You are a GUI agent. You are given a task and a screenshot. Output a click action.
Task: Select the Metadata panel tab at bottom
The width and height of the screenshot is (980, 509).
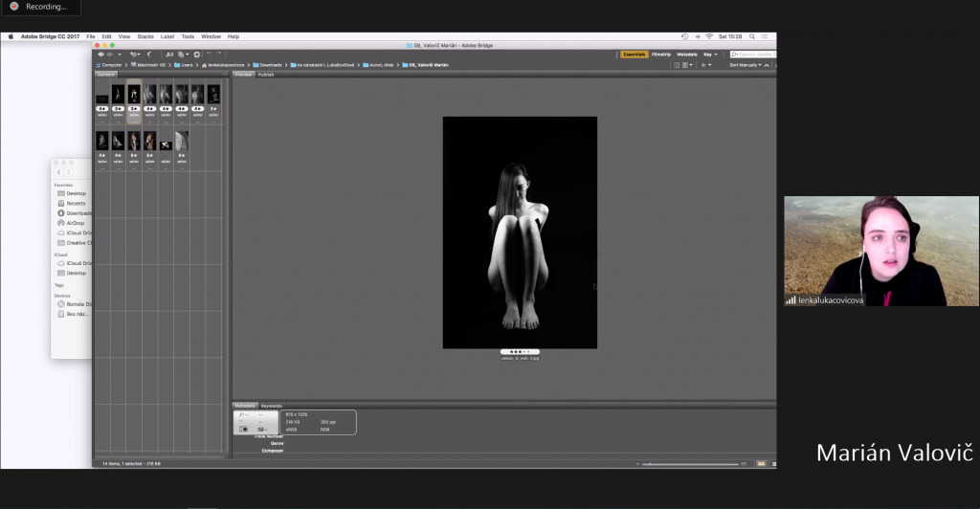[244, 406]
